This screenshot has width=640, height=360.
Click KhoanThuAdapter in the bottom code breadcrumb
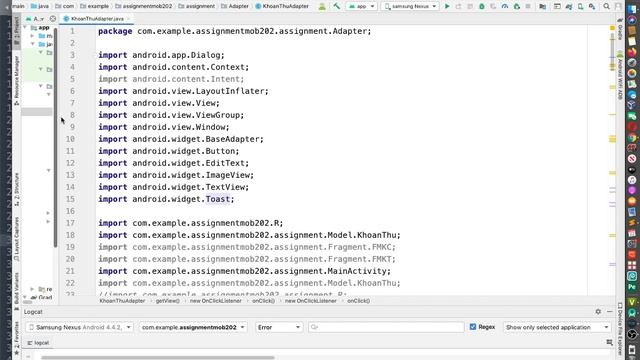tap(122, 301)
